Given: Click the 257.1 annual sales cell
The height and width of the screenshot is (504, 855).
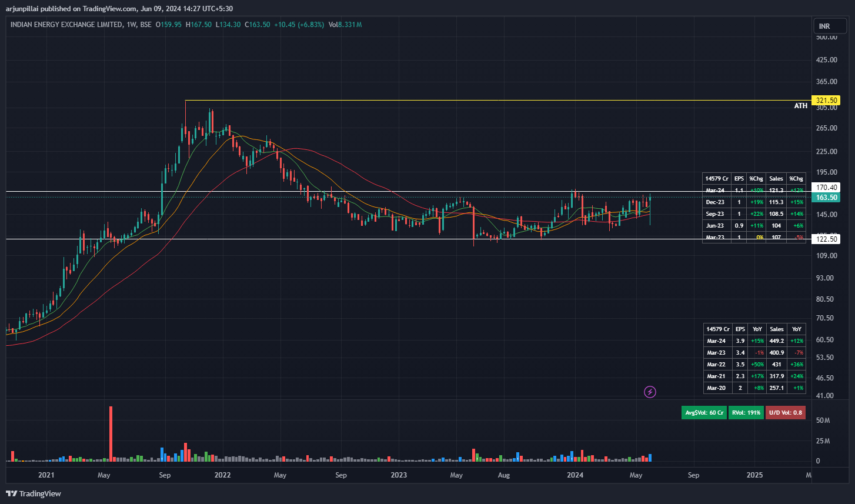Looking at the screenshot, I should [777, 388].
